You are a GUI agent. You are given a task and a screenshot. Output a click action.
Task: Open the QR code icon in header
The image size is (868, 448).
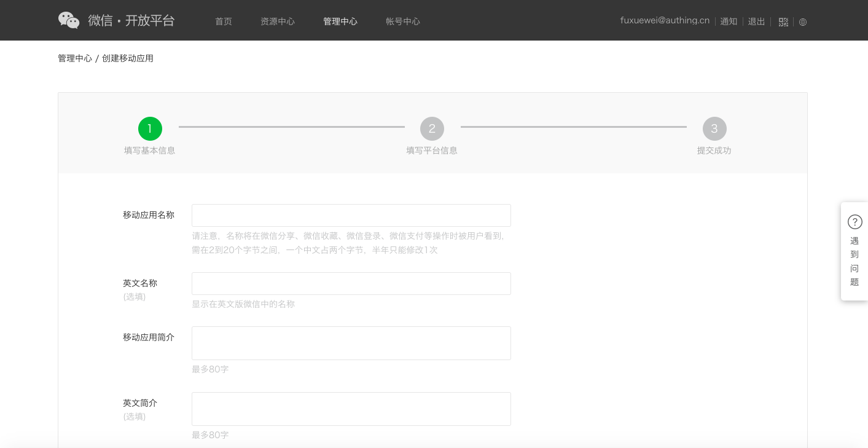tap(783, 22)
